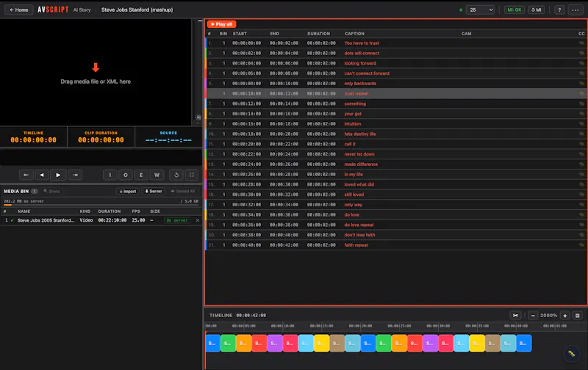Select the 'fate destiny life' caption
Screen dimensions: 588x370
(359, 134)
